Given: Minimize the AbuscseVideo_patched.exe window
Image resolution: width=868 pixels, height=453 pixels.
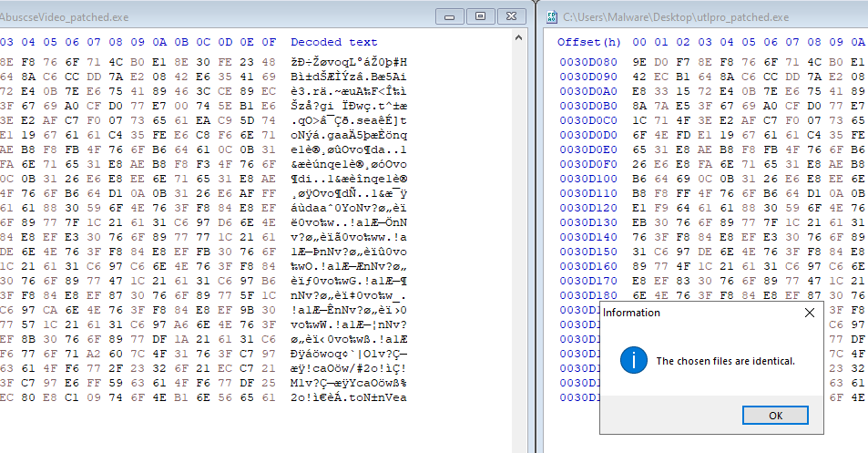Looking at the screenshot, I should 450,17.
